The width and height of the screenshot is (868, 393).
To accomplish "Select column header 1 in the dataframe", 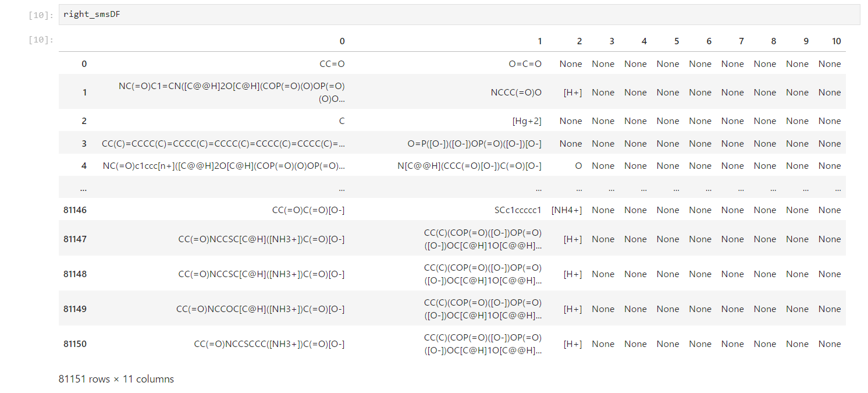I will 539,41.
